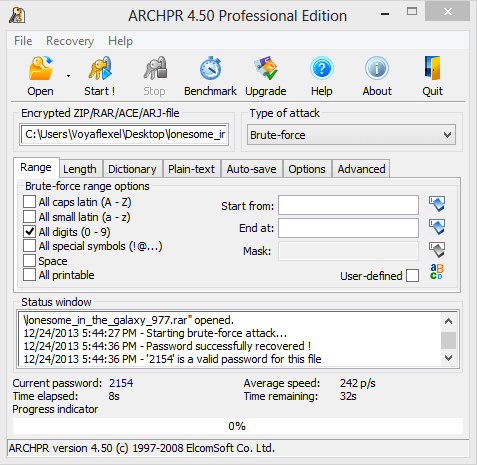This screenshot has width=477, height=465.
Task: Uncheck All digits (0 - 9)
Action: (x=29, y=231)
